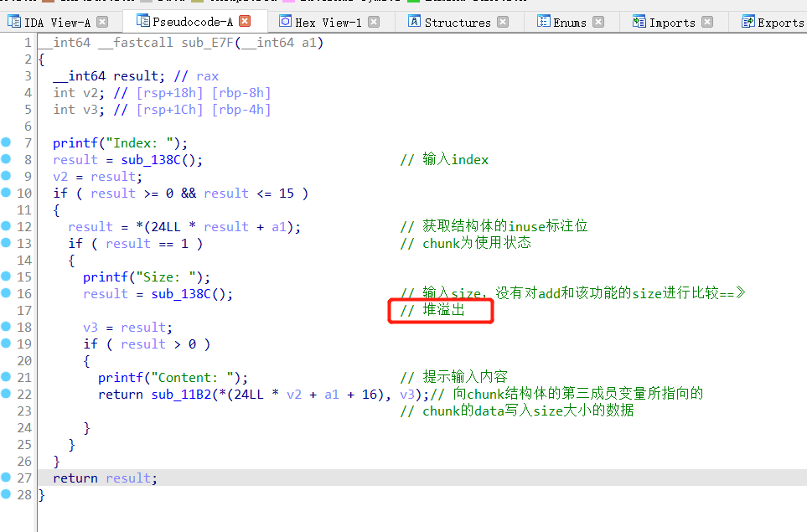Toggle breakpoint dot on line 19
Screen dimensions: 807x532
pyautogui.click(x=6, y=343)
